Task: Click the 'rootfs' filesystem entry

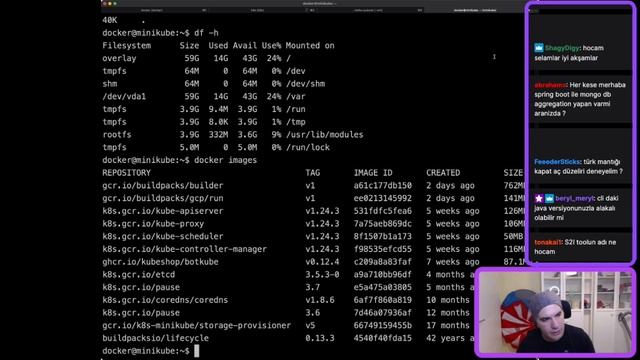Action: point(117,135)
